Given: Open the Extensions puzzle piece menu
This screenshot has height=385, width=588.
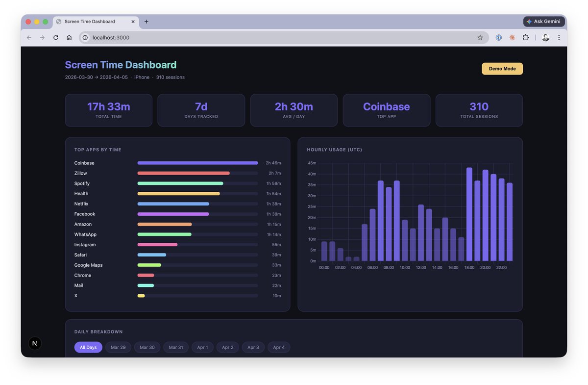Looking at the screenshot, I should tap(526, 37).
